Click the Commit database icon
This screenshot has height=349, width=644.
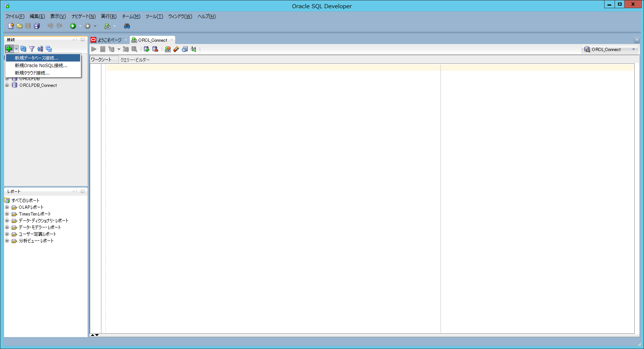tap(146, 49)
